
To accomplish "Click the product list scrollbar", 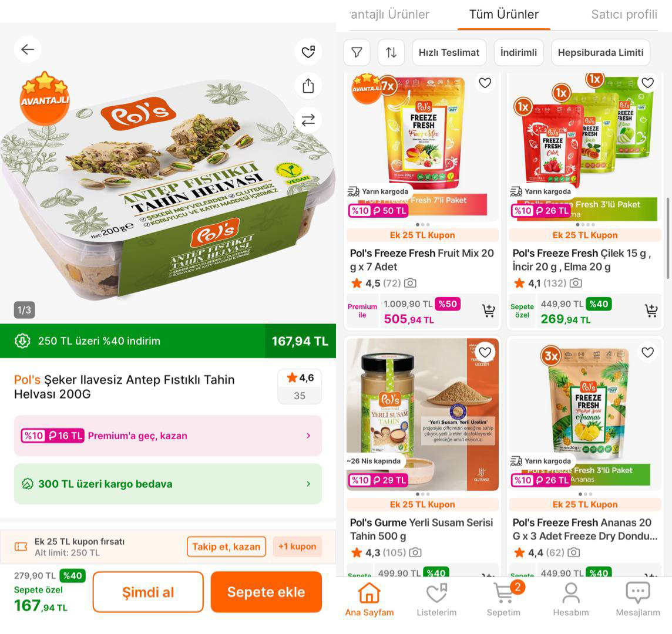I will 667,238.
